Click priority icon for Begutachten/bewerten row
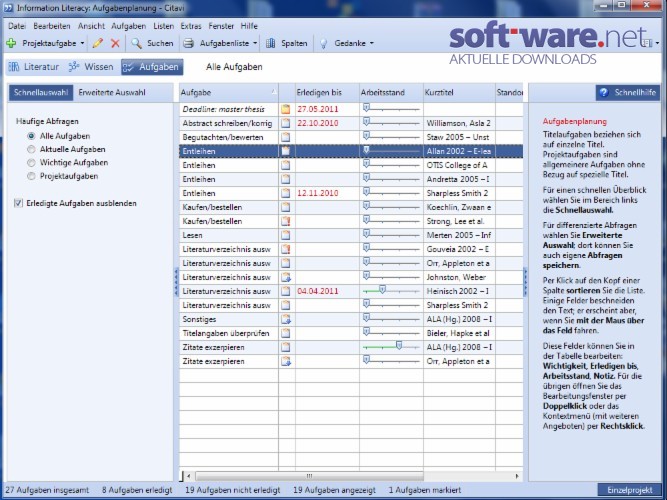667x500 pixels. click(286, 137)
